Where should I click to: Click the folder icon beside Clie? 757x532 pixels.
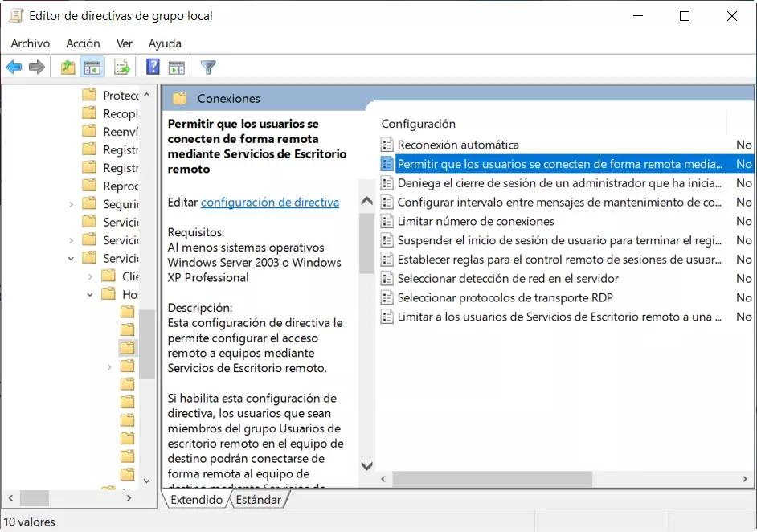pos(108,276)
